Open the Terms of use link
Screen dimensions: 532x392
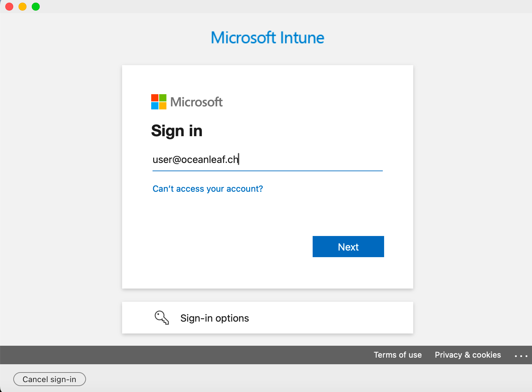pyautogui.click(x=398, y=355)
